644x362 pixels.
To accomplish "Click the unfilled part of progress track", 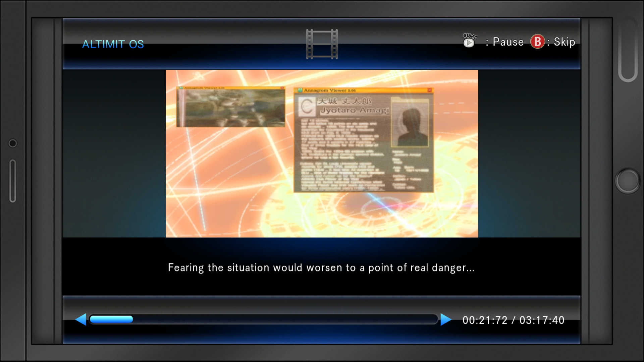I will pyautogui.click(x=285, y=319).
